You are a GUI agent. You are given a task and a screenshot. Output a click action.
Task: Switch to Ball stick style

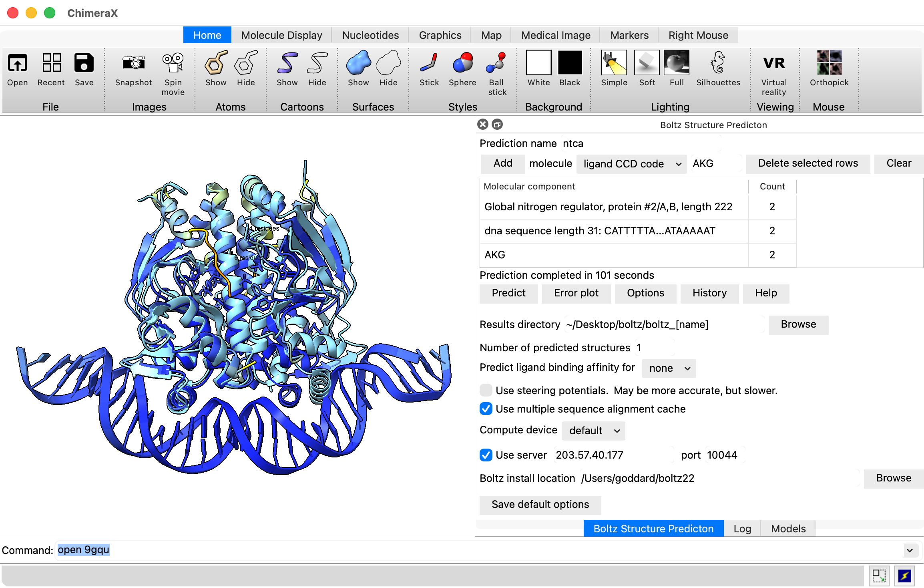pos(496,68)
